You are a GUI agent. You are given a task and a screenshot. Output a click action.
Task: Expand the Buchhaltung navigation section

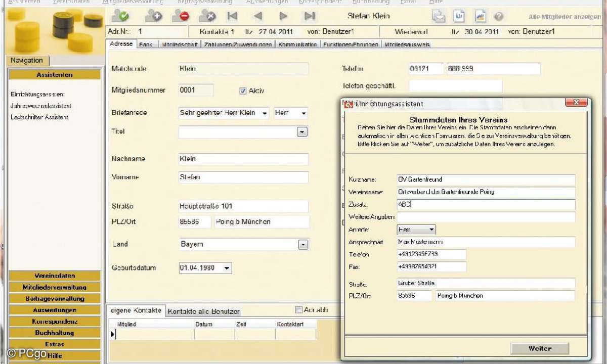pyautogui.click(x=55, y=333)
